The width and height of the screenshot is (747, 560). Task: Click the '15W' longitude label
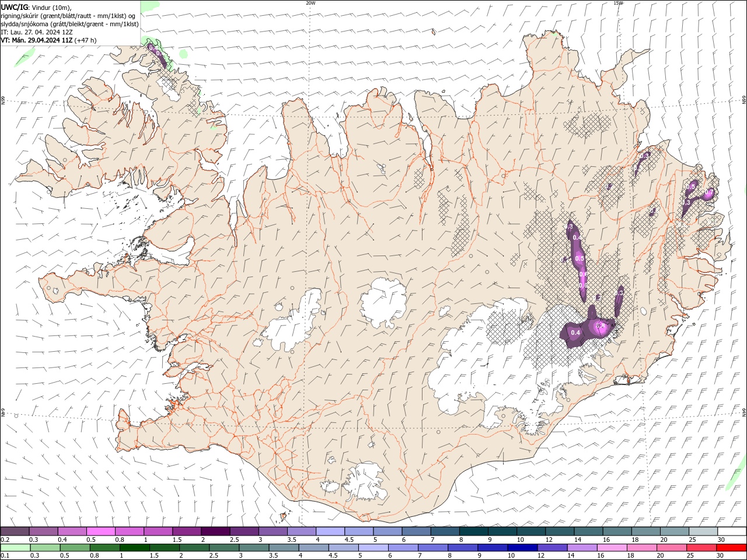[x=618, y=3]
